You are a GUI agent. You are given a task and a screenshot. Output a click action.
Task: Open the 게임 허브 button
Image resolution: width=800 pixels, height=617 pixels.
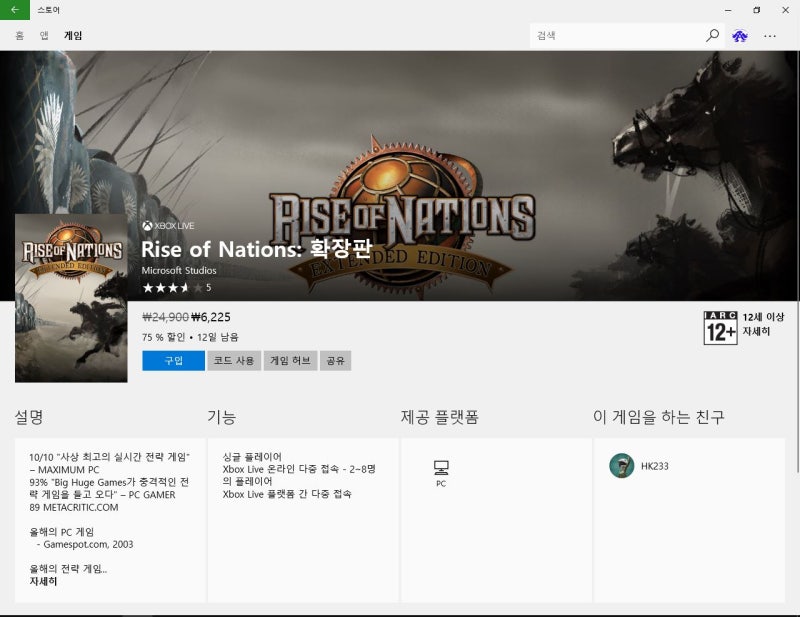pos(290,360)
